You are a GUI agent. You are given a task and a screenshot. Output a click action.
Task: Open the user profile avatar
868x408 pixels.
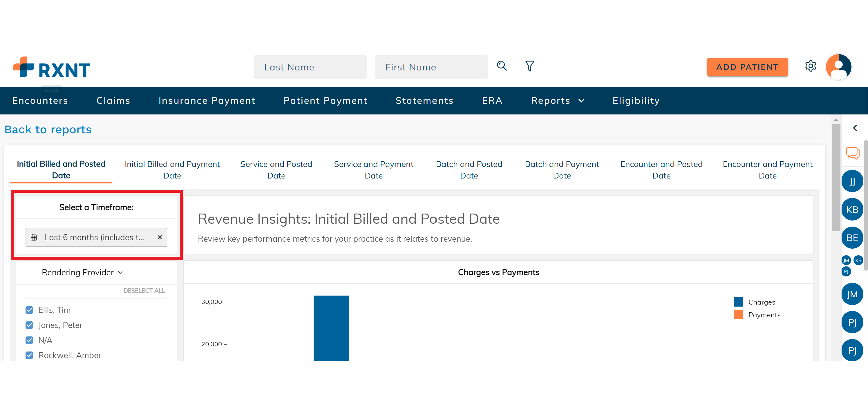839,67
